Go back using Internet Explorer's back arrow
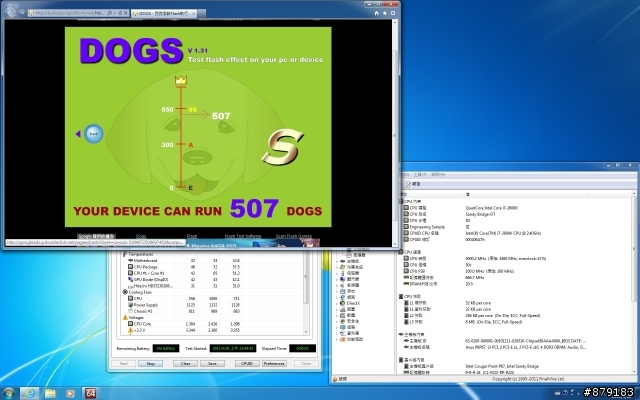 tap(11, 13)
